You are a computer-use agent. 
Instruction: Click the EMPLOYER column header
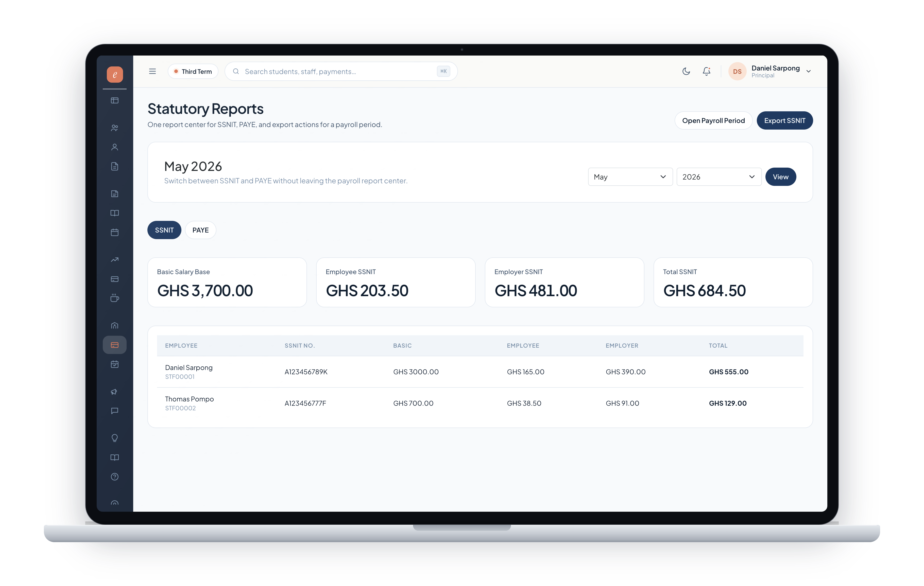[622, 346]
